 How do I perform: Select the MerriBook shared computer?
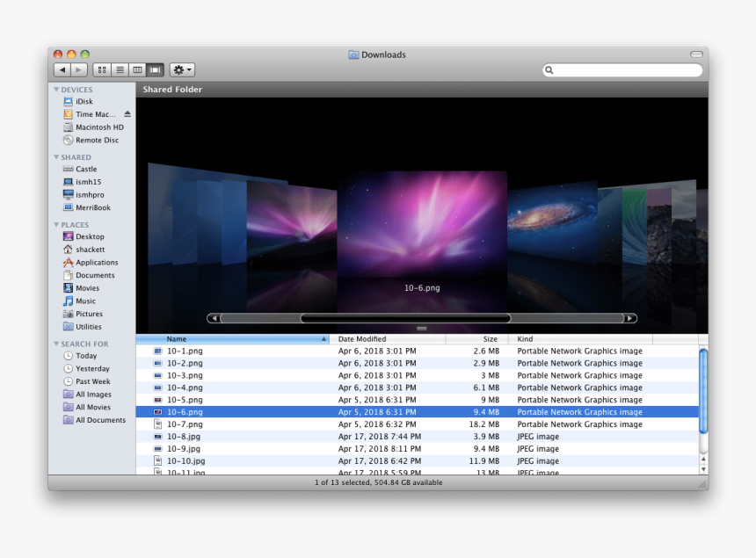coord(87,207)
